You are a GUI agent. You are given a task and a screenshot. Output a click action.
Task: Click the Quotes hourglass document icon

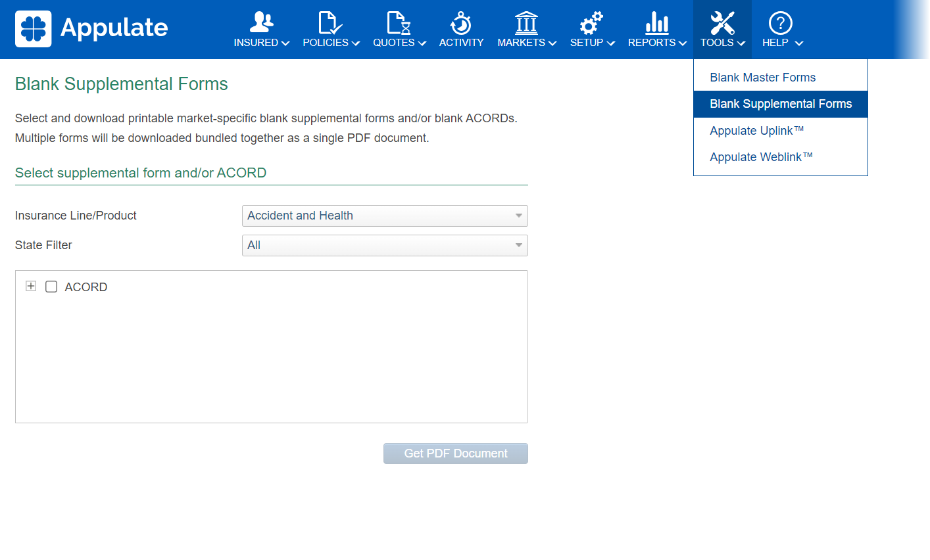(x=399, y=22)
